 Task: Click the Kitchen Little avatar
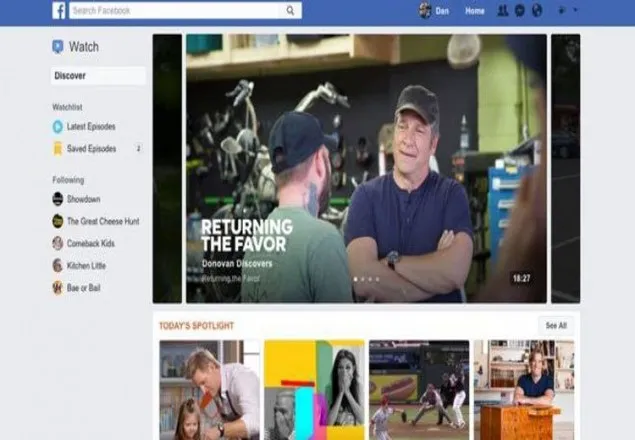point(58,265)
